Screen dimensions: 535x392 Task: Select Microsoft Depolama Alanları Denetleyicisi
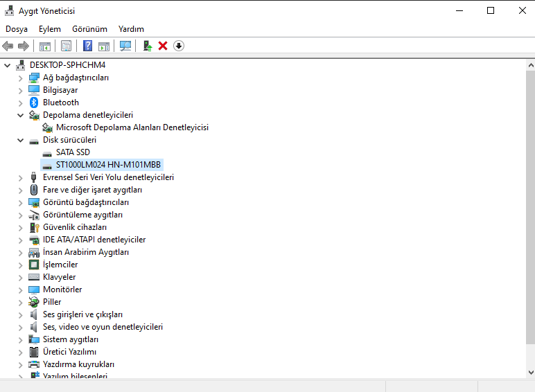click(x=132, y=127)
